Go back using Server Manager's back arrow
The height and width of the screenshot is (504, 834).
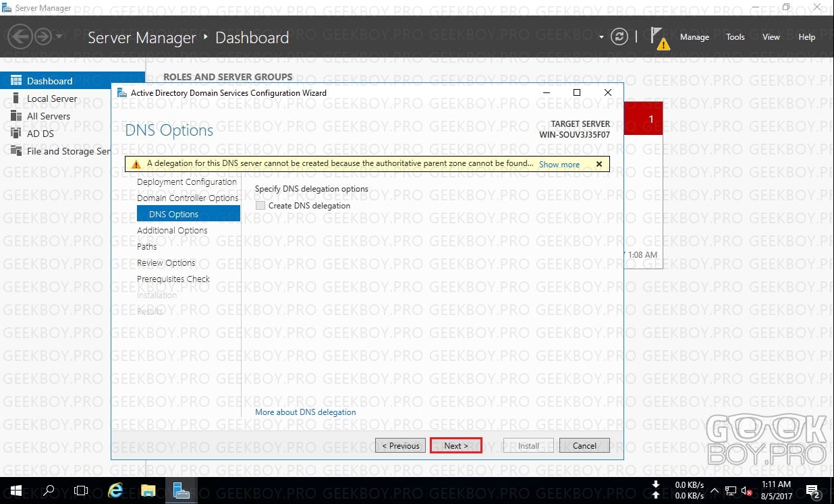21,37
